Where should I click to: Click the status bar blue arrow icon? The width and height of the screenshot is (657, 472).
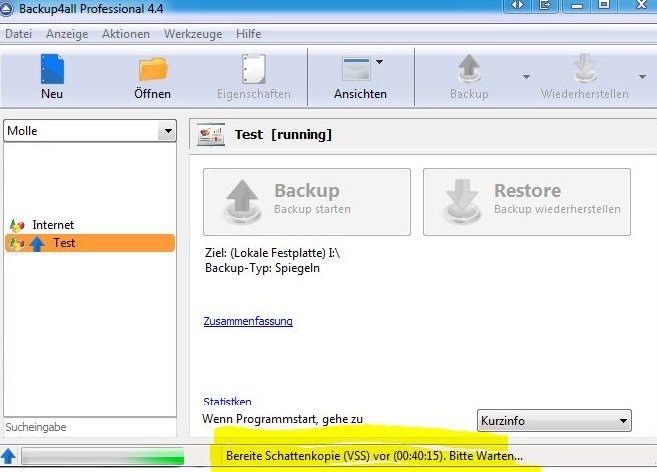[8, 456]
